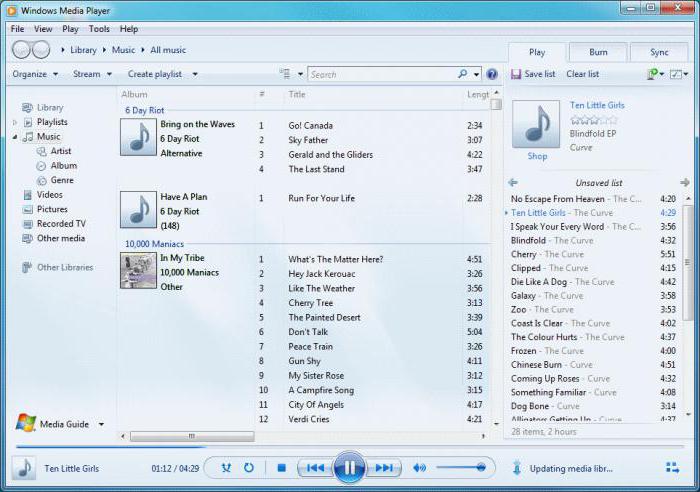Open Create playlist dropdown arrow
This screenshot has width=700, height=492.
(x=195, y=74)
